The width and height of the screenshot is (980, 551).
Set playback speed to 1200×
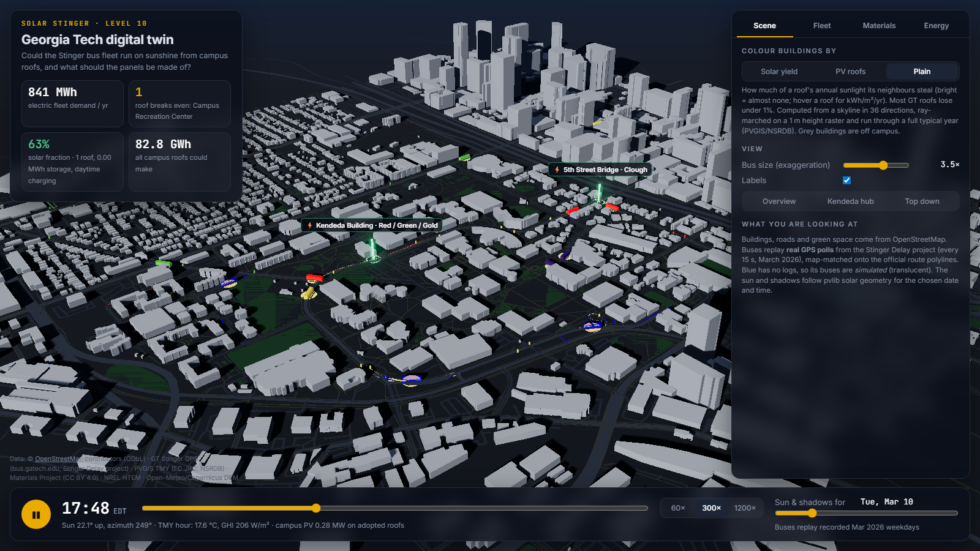click(x=745, y=508)
